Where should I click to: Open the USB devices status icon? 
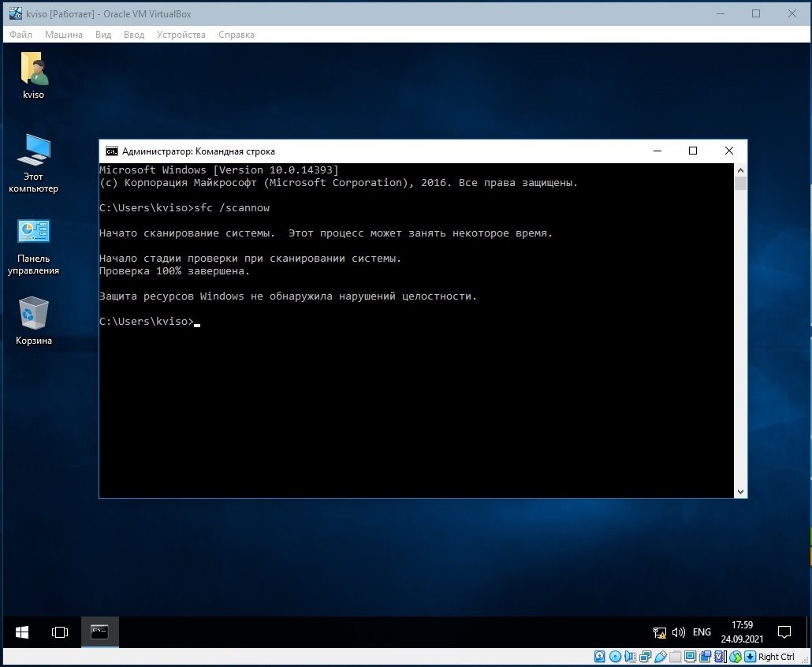point(661,657)
